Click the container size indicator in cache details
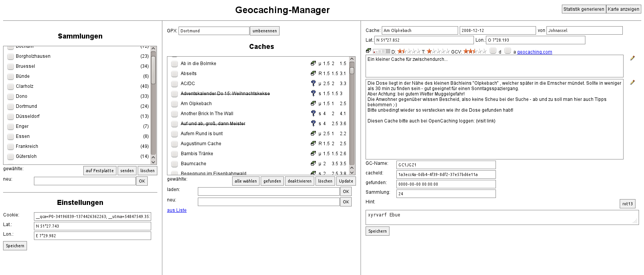644x275 pixels. 381,51
